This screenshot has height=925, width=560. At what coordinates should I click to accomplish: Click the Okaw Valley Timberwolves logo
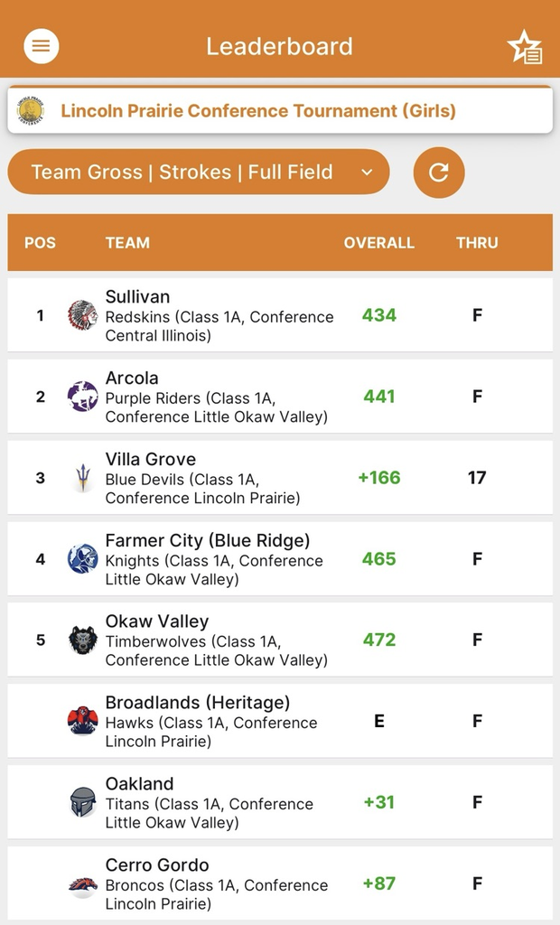point(82,640)
